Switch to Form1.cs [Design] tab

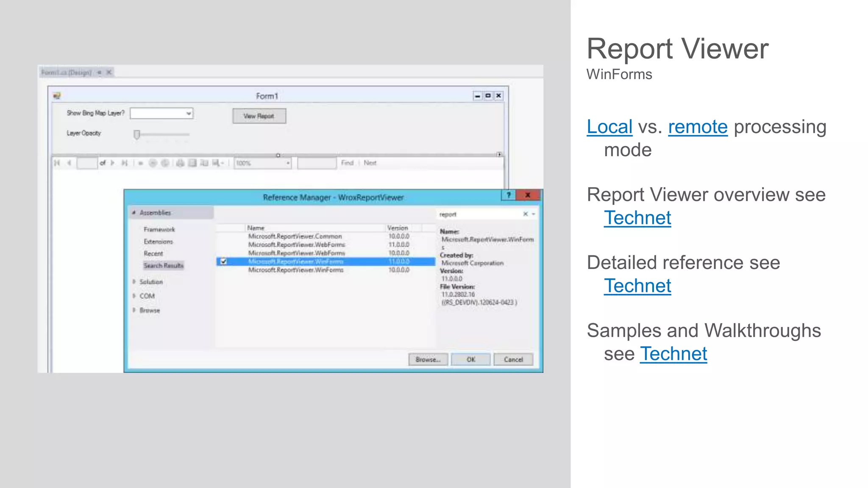[67, 72]
